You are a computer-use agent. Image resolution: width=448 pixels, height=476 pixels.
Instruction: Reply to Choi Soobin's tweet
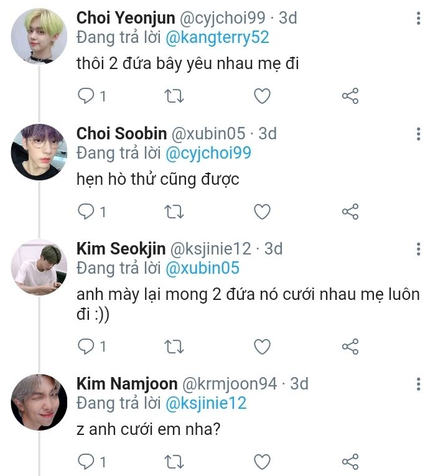[x=86, y=212]
